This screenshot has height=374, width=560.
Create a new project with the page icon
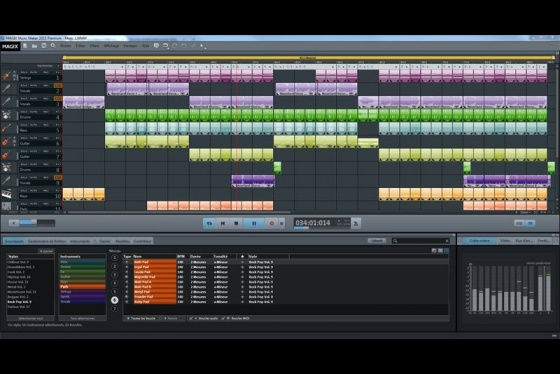click(x=25, y=46)
